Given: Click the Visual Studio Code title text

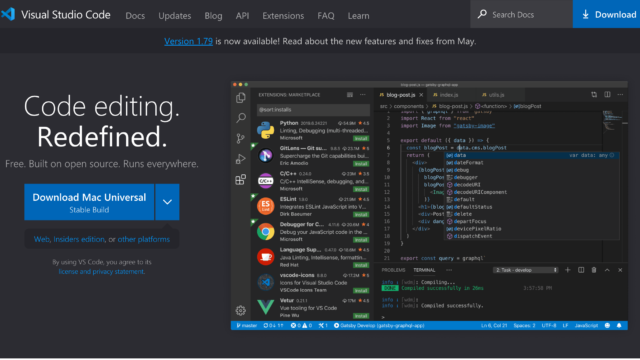Looking at the screenshot, I should pos(66,15).
